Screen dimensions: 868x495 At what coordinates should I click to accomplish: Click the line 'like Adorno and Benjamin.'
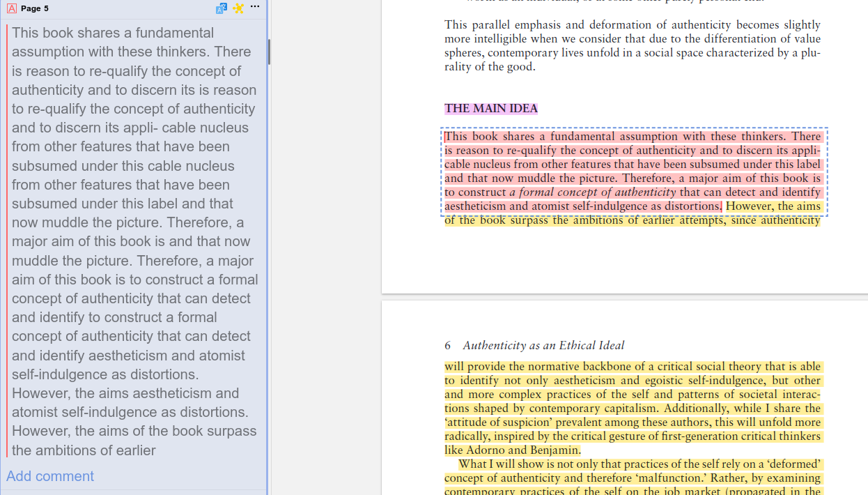coord(513,450)
